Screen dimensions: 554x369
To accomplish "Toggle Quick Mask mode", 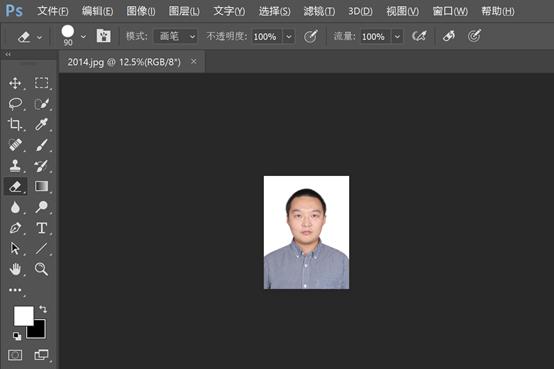I will (15, 355).
